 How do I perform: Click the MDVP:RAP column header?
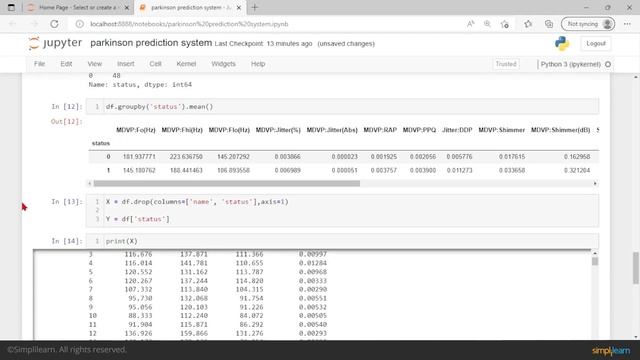pos(380,130)
